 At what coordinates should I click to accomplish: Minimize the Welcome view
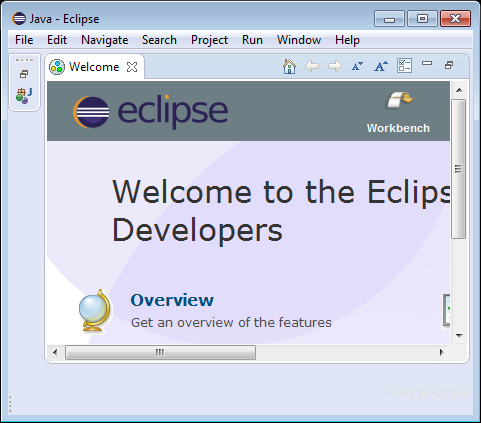[x=427, y=63]
